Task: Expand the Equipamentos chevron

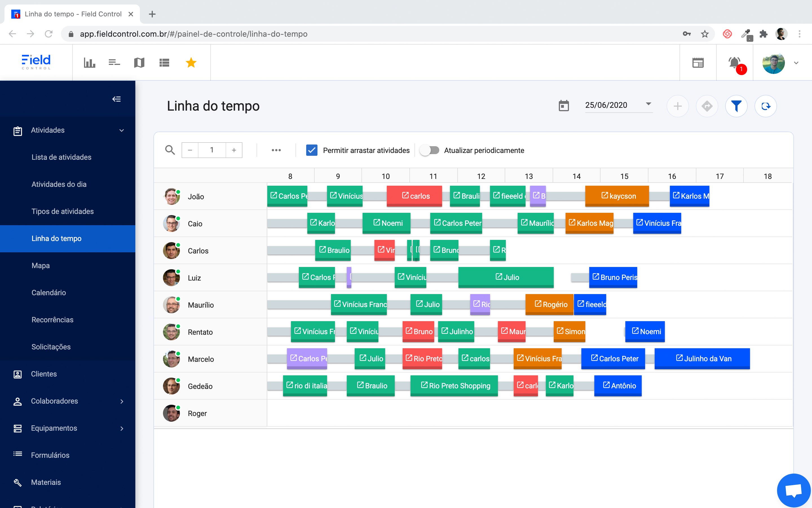Action: [x=122, y=428]
